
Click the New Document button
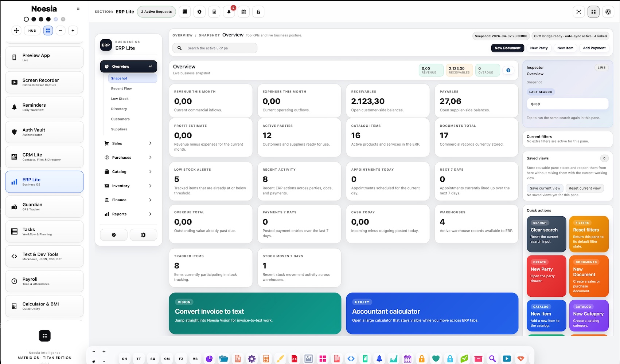tap(507, 48)
